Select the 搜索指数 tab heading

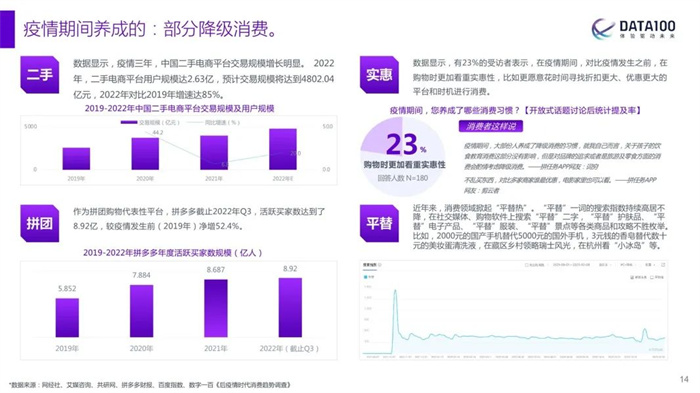pyautogui.click(x=369, y=265)
